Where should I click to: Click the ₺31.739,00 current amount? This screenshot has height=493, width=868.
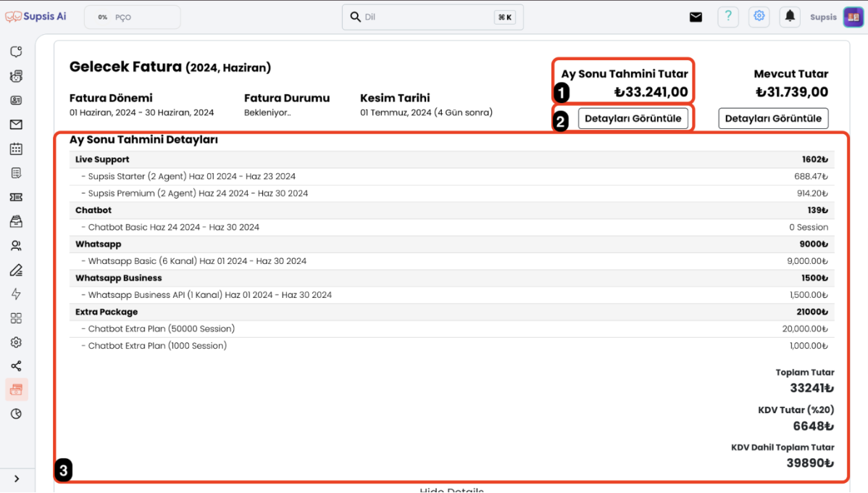(792, 92)
